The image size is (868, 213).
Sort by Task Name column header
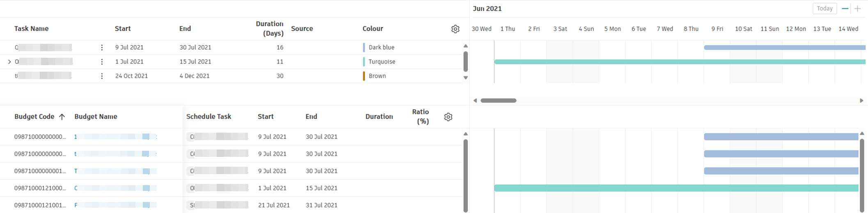tap(31, 29)
